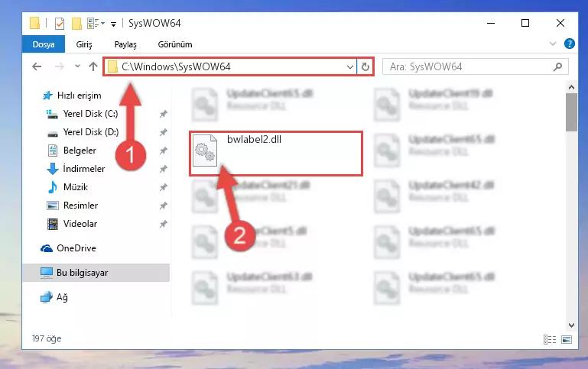The width and height of the screenshot is (588, 369).
Task: Open the view layout quick access dropdown
Action: click(x=96, y=23)
